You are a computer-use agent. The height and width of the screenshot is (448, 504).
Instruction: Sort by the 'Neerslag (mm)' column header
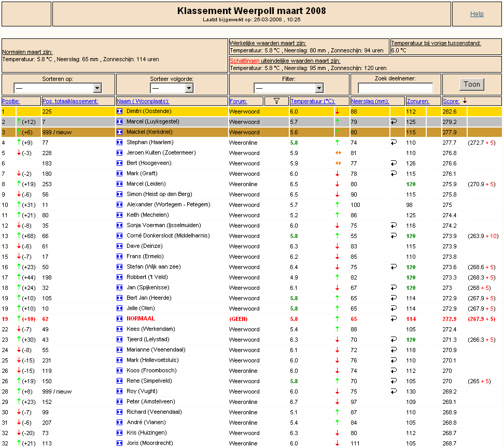pos(369,101)
